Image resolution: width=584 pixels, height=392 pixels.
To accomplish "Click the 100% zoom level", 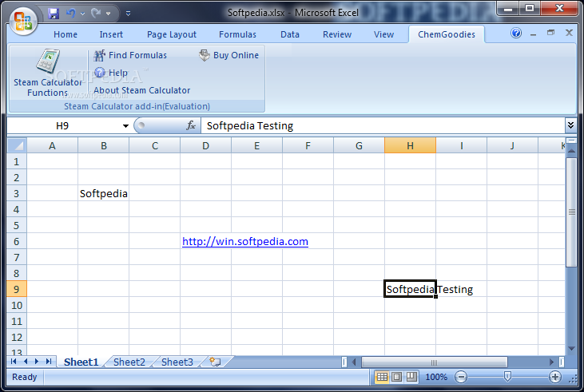I will click(436, 377).
